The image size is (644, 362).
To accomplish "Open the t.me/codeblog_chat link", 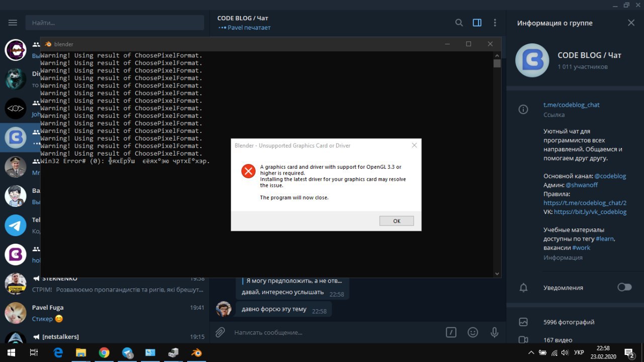I will pyautogui.click(x=572, y=105).
